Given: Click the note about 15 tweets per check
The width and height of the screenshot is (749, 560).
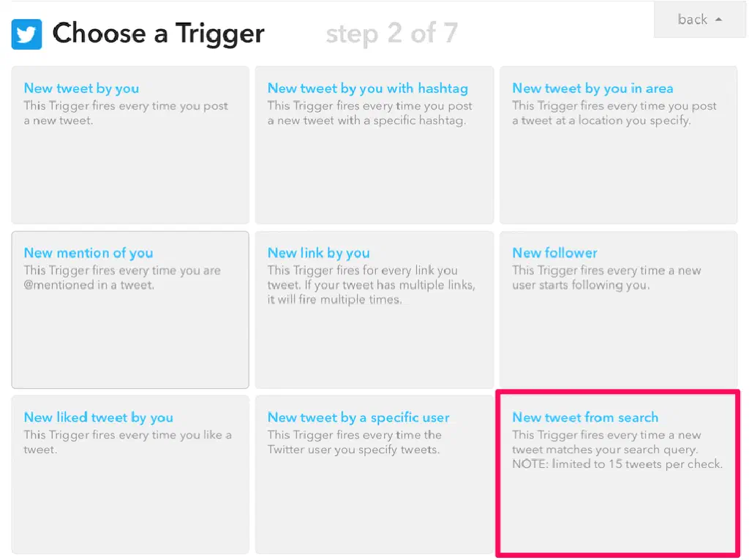Looking at the screenshot, I should pos(617,464).
